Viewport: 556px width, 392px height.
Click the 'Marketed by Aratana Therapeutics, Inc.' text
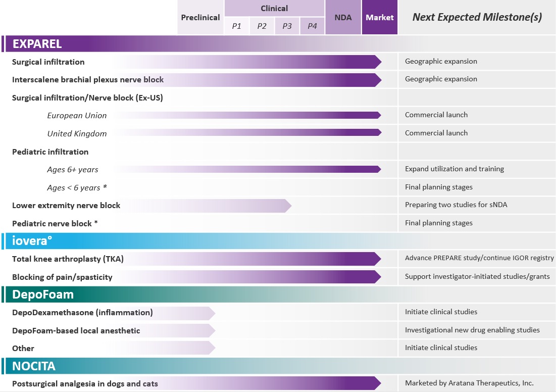coord(469,383)
